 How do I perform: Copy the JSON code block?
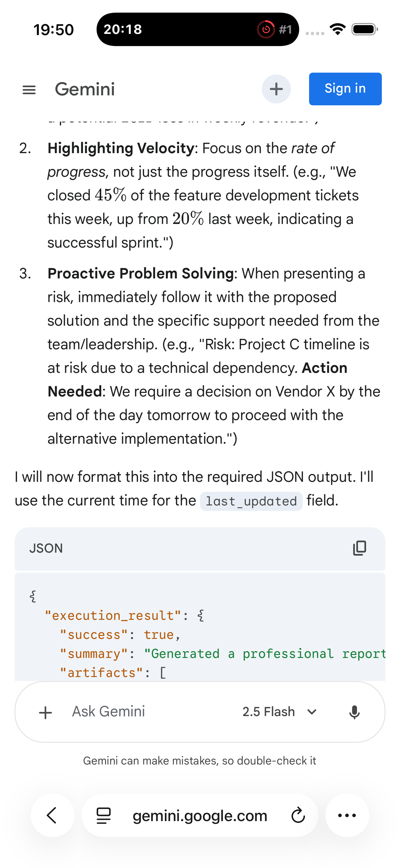pos(359,548)
